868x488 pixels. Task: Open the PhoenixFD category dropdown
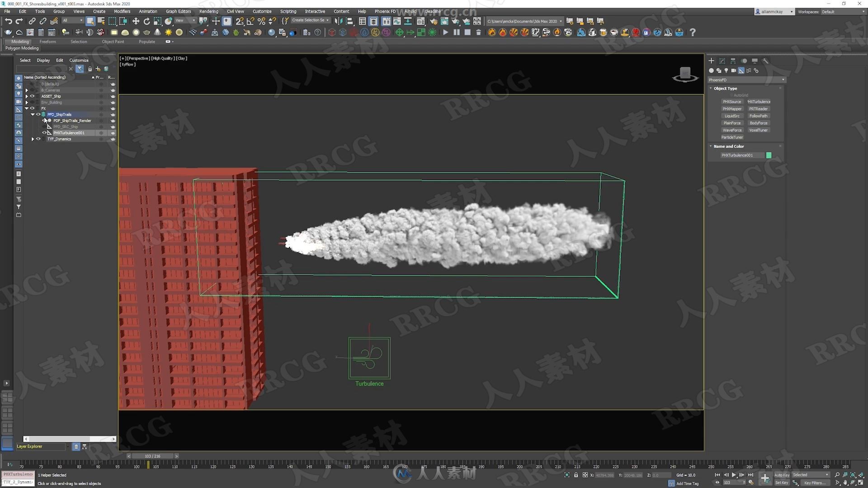(746, 80)
